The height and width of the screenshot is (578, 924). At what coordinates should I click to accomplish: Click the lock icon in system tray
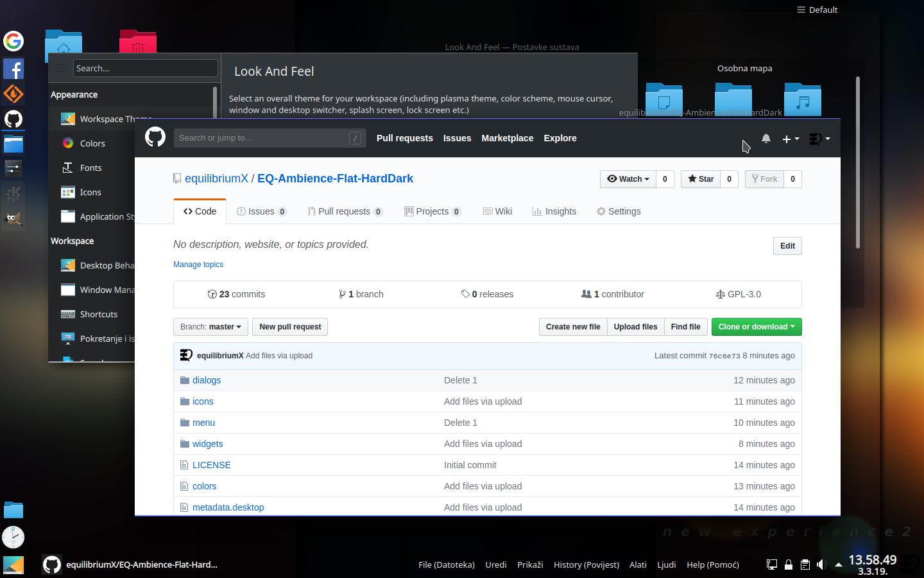point(789,565)
